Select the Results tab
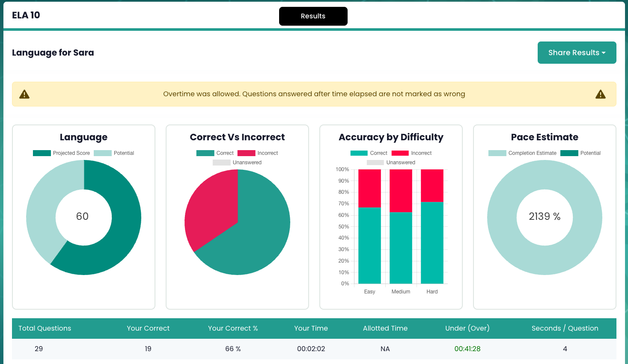 [x=313, y=16]
